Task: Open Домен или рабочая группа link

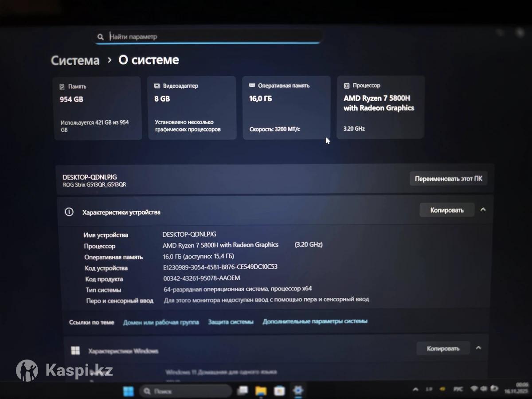Action: pyautogui.click(x=161, y=322)
